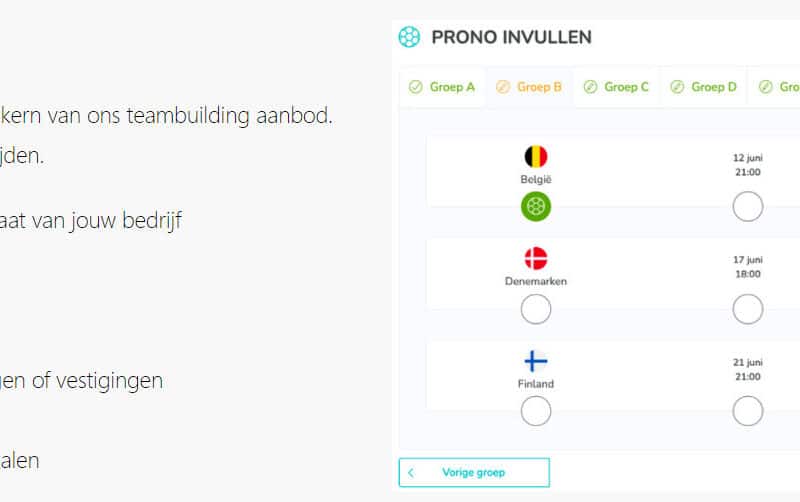Screen dimensions: 800x502
Task: Pick the circle under Finland
Action: point(536,411)
